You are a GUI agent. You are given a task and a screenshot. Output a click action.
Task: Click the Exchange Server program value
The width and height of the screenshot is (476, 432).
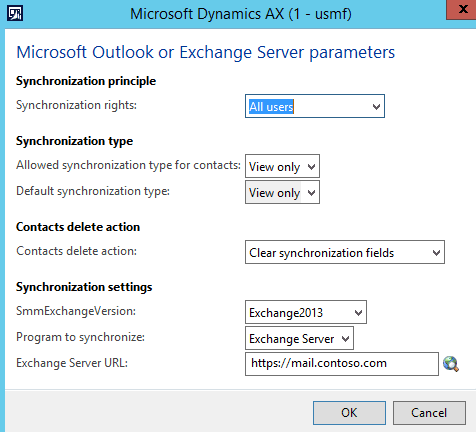(x=292, y=339)
